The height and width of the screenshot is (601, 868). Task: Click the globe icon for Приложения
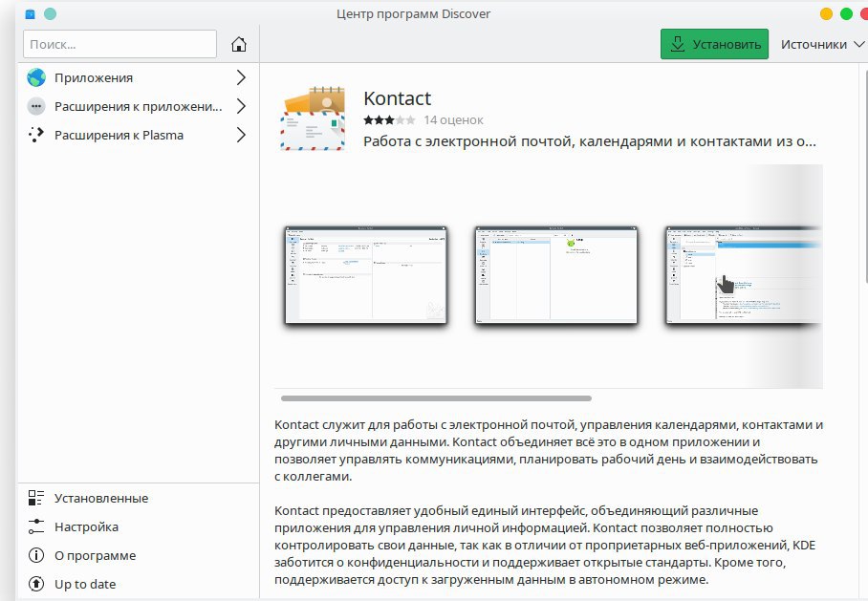click(x=36, y=77)
